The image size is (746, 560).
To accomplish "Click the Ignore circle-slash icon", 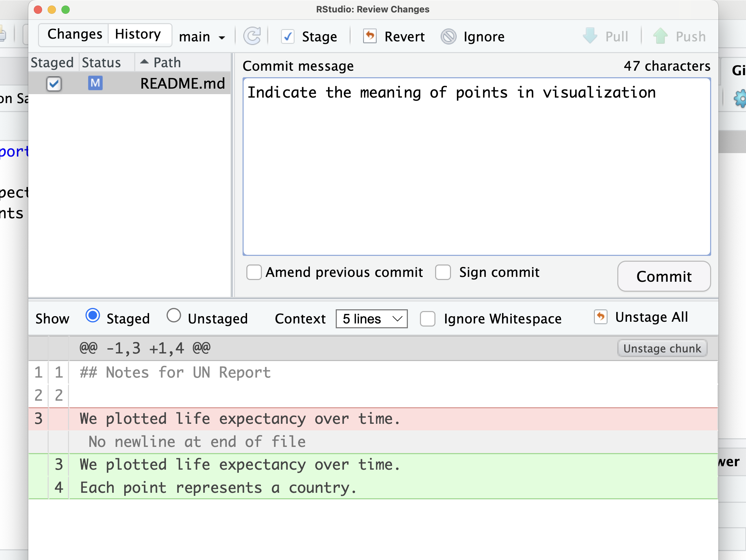I will coord(449,36).
